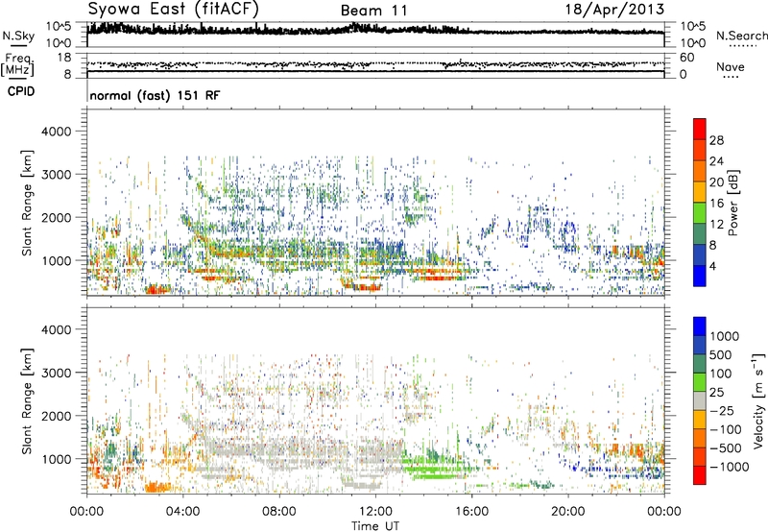Click the '12:00' time tick label
The height and width of the screenshot is (532, 768).
pos(375,512)
